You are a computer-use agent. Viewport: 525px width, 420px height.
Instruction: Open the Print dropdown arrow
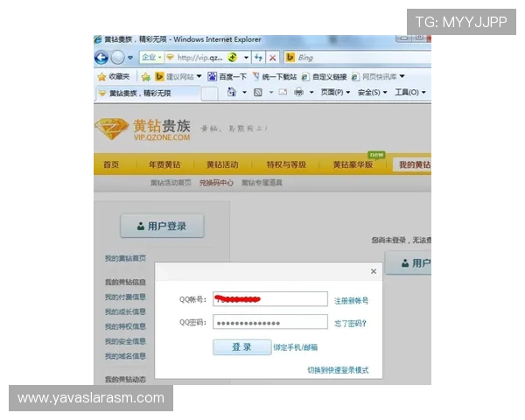311,92
